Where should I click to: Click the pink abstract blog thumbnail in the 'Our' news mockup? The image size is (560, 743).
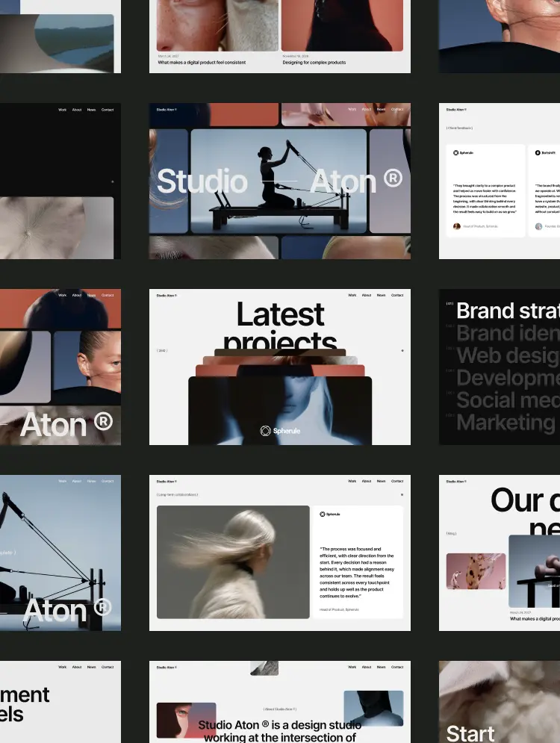click(x=476, y=571)
